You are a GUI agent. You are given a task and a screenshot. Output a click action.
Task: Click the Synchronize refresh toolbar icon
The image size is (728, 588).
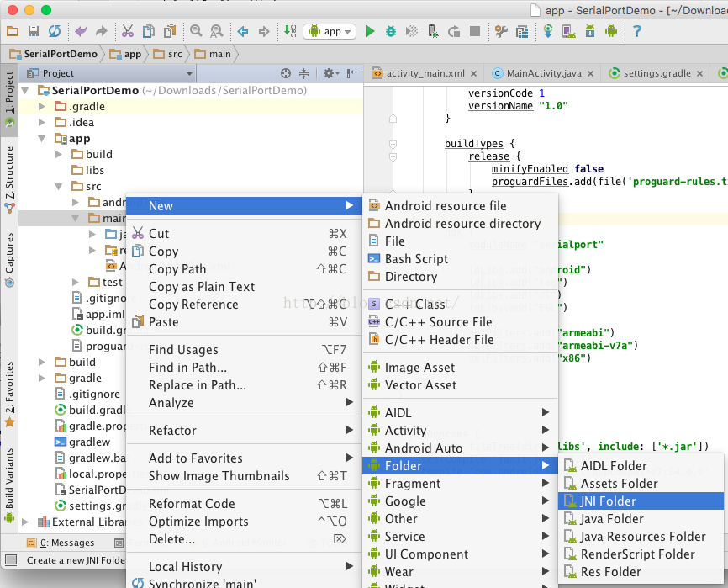click(55, 31)
